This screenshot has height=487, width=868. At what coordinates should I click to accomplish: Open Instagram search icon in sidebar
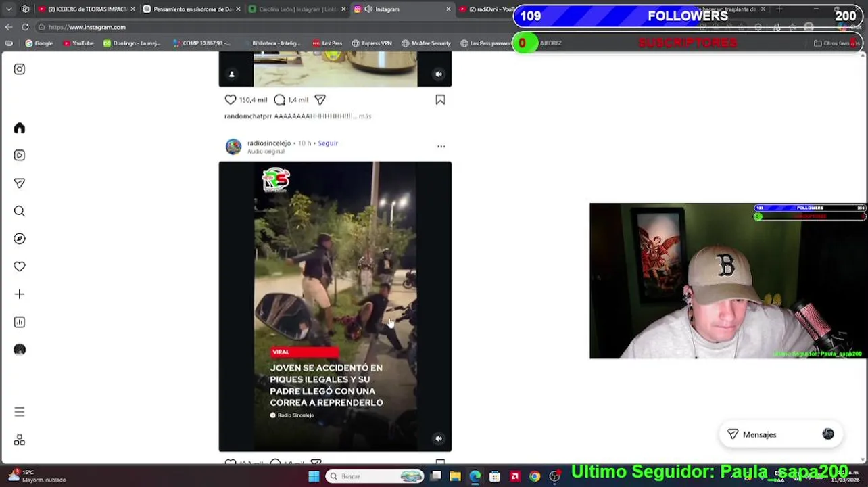pyautogui.click(x=20, y=211)
